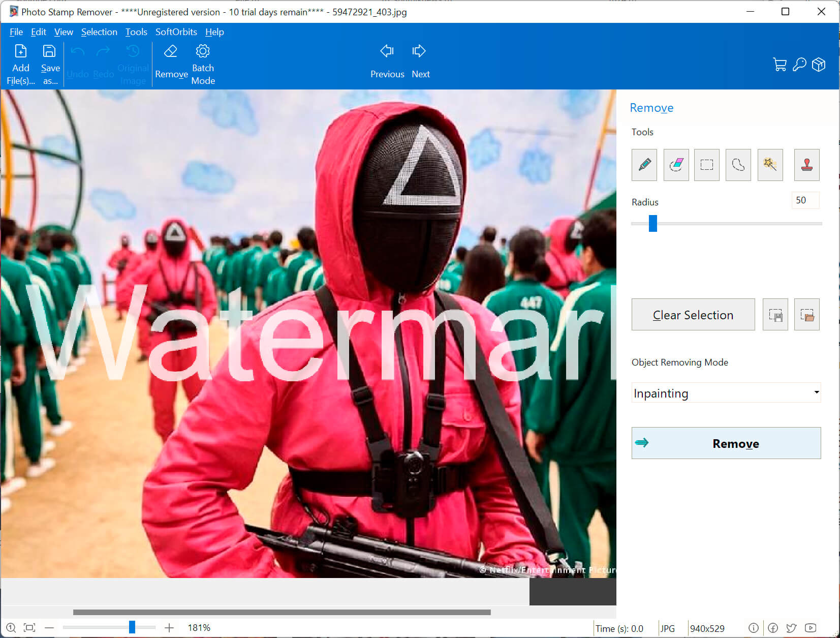This screenshot has width=840, height=638.
Task: Open the YouTube icon link
Action: click(x=811, y=628)
